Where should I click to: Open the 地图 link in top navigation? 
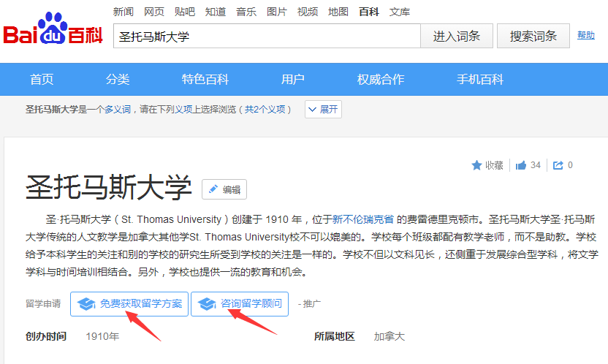[x=338, y=12]
